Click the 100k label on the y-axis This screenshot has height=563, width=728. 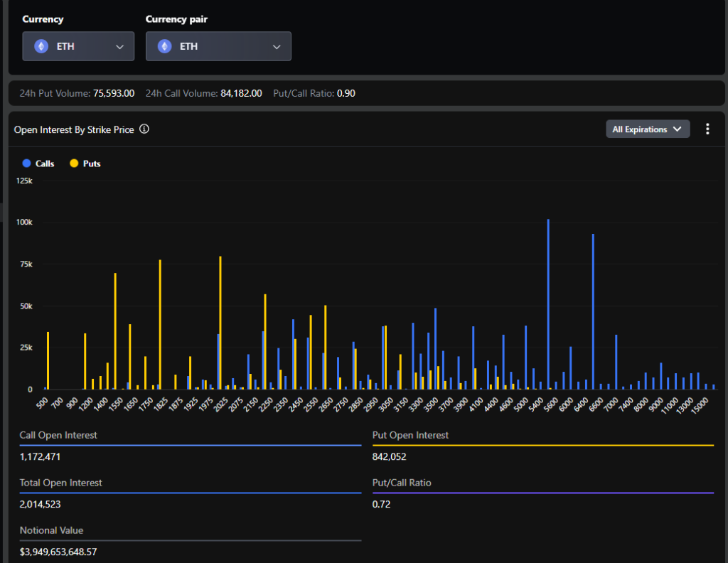coord(24,222)
